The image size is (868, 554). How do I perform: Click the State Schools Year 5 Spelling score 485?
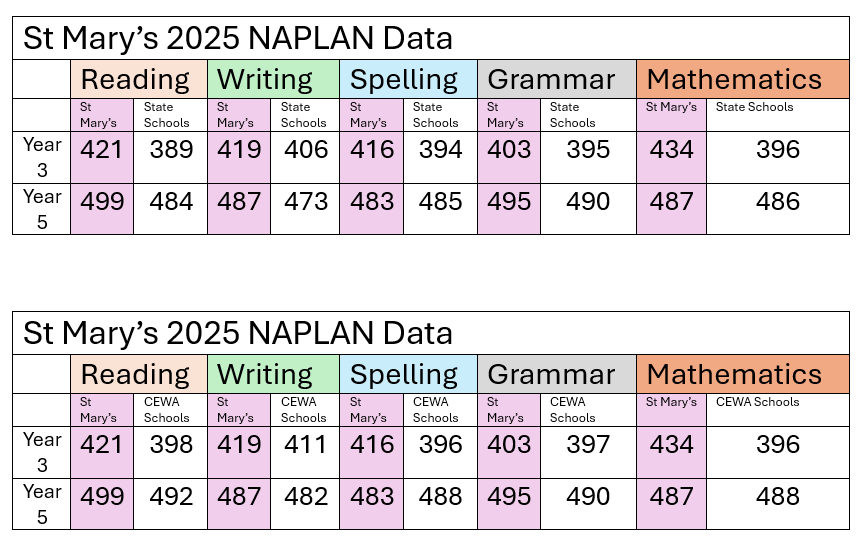pyautogui.click(x=439, y=202)
